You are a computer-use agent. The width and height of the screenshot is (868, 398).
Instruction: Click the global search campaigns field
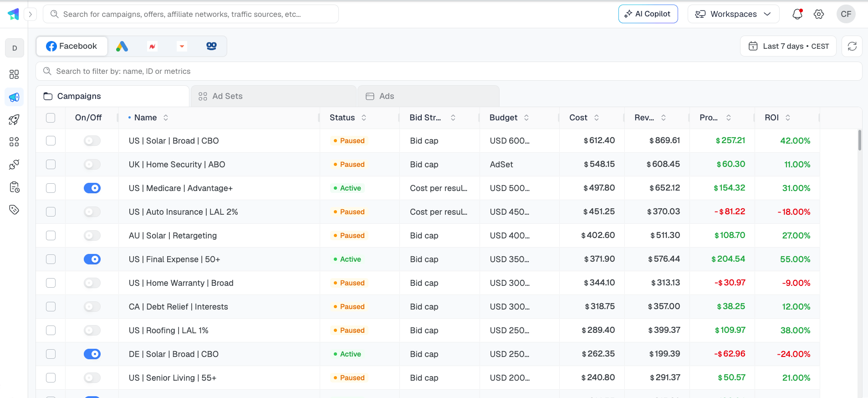pos(191,14)
